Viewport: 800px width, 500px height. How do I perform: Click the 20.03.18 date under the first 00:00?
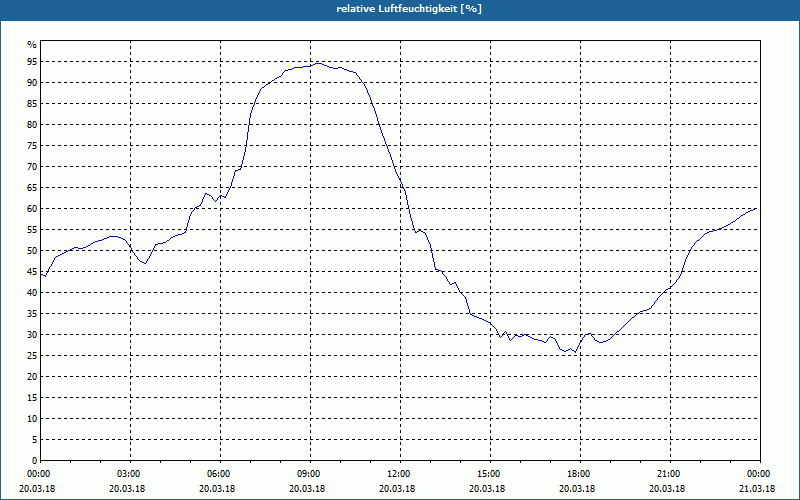[x=37, y=489]
